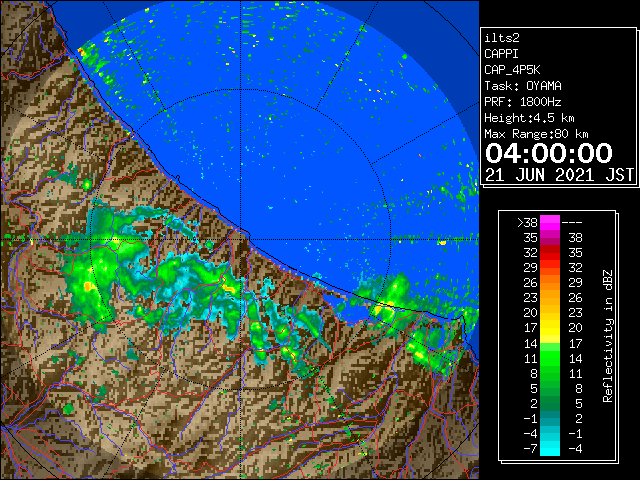
Task: Click the cyan '-7' legend swatch
Action: 550,449
